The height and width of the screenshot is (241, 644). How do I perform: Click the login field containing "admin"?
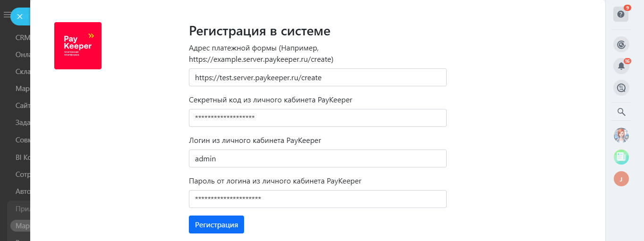coord(317,158)
